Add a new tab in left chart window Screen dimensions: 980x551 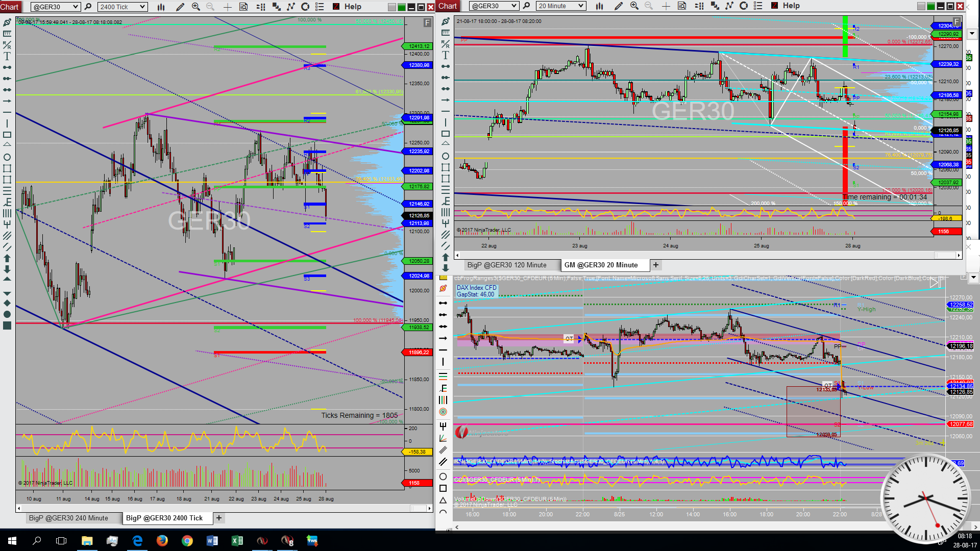[219, 518]
